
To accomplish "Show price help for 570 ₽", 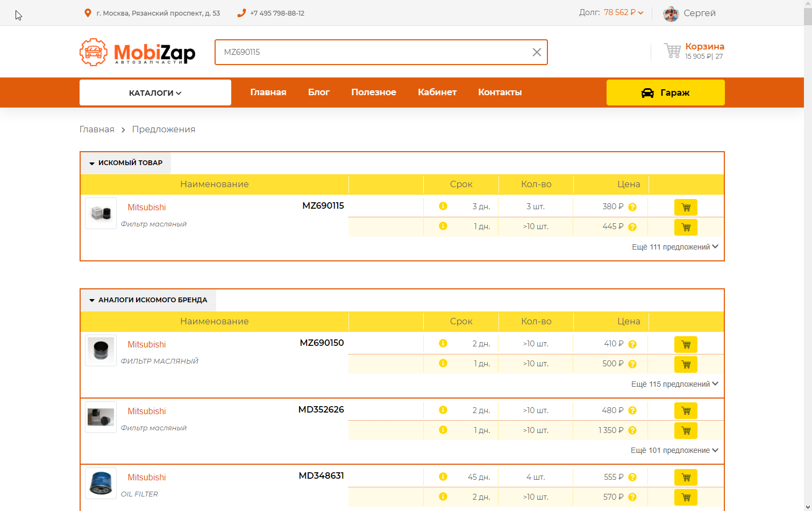I will point(632,497).
